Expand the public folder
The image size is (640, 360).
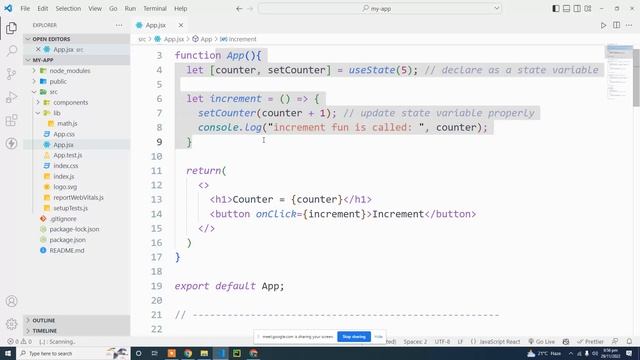(58, 81)
